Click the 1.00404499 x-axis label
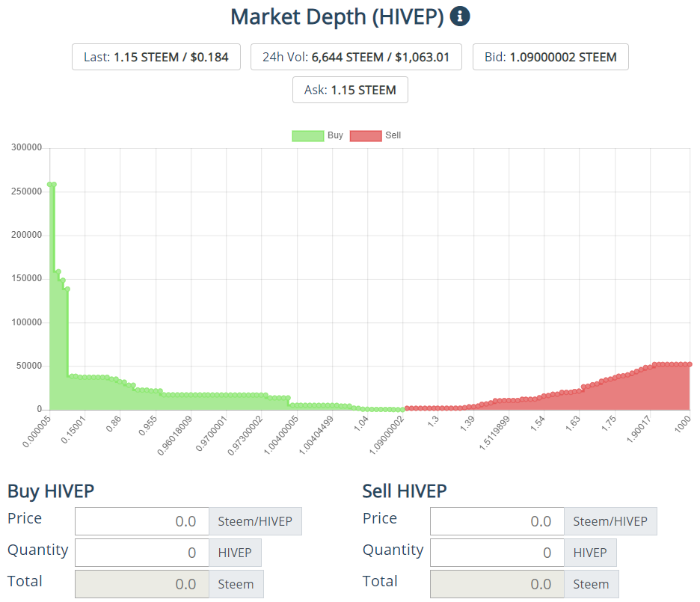This screenshot has width=700, height=602. tap(316, 435)
